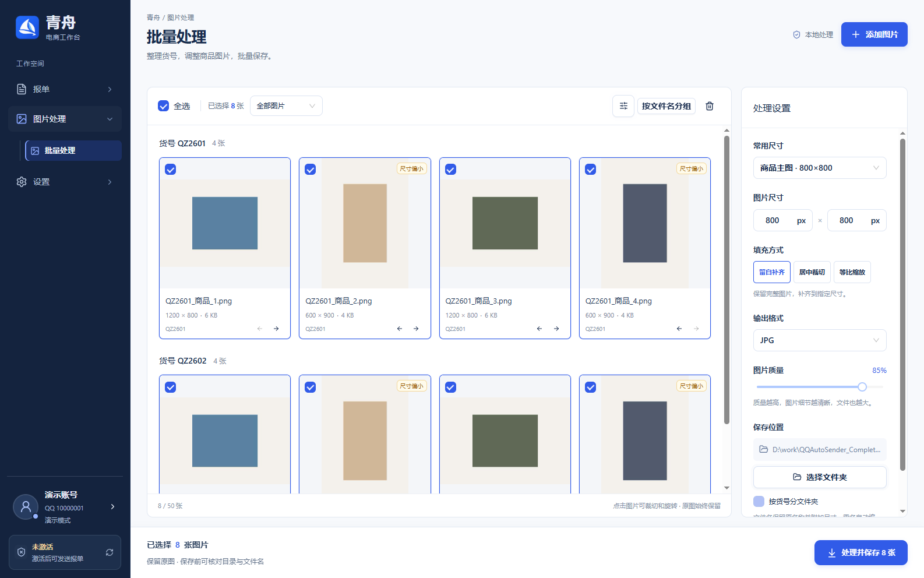The image size is (924, 578).
Task: Click the folder icon in save path
Action: point(764,449)
